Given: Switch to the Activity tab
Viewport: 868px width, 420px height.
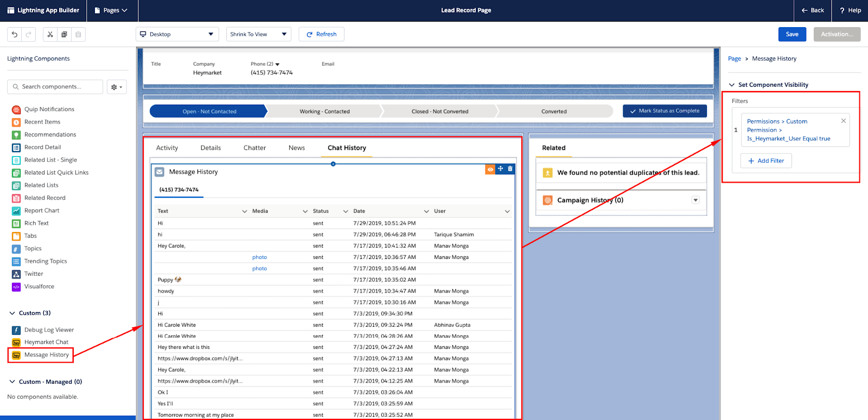Looking at the screenshot, I should [167, 148].
